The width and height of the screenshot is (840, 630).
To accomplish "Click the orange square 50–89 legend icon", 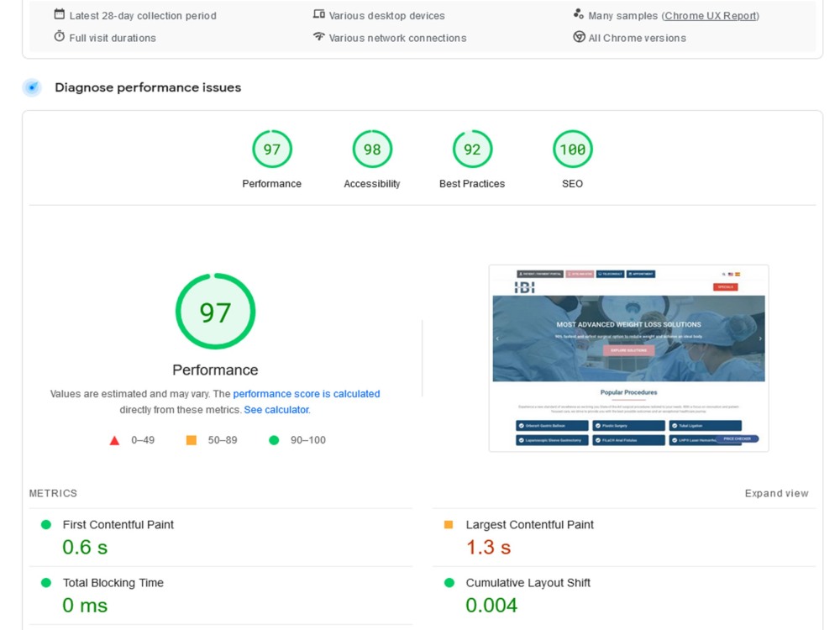I will (x=192, y=440).
